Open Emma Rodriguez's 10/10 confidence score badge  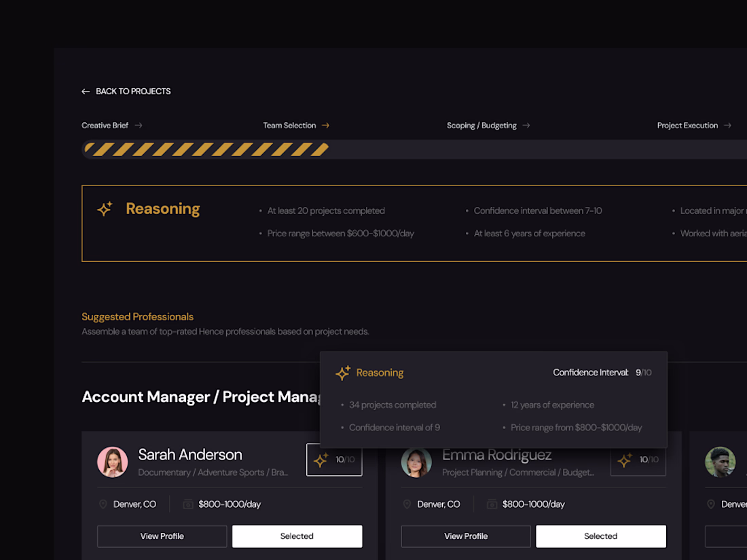(638, 460)
